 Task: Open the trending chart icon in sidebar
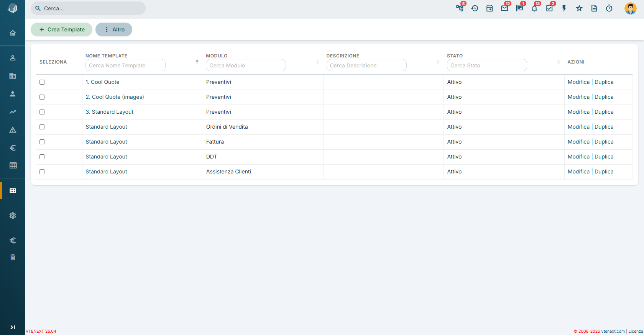pos(13,112)
